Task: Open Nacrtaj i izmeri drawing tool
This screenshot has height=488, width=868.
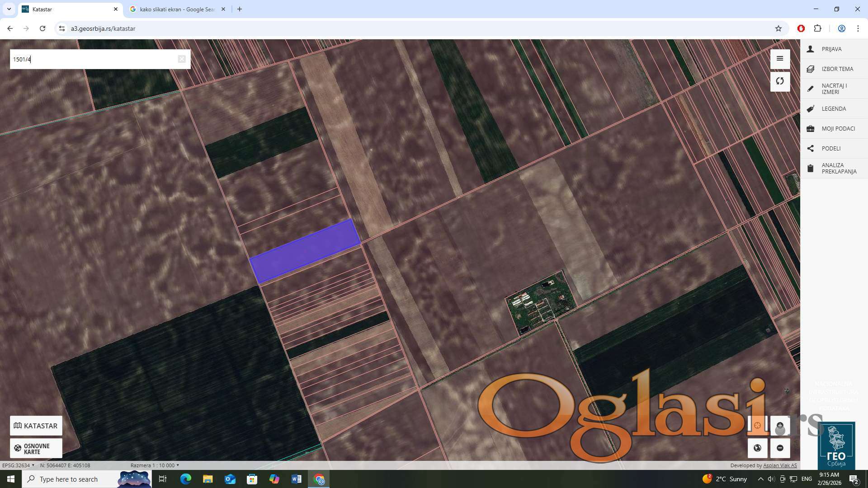Action: pos(834,89)
